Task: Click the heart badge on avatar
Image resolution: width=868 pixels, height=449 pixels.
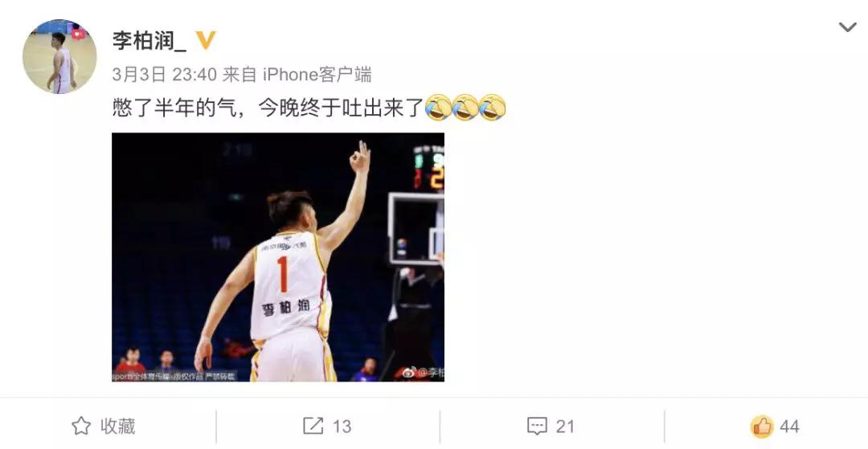Action: coord(79,33)
